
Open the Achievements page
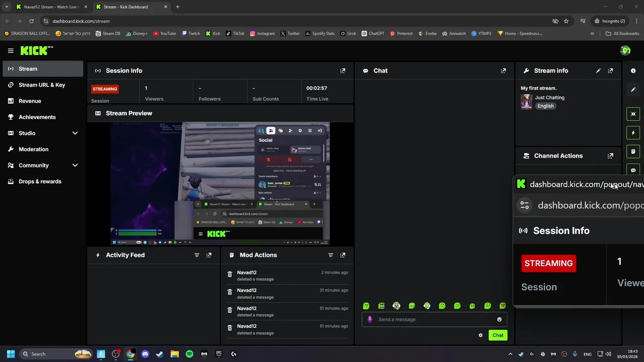point(43,117)
